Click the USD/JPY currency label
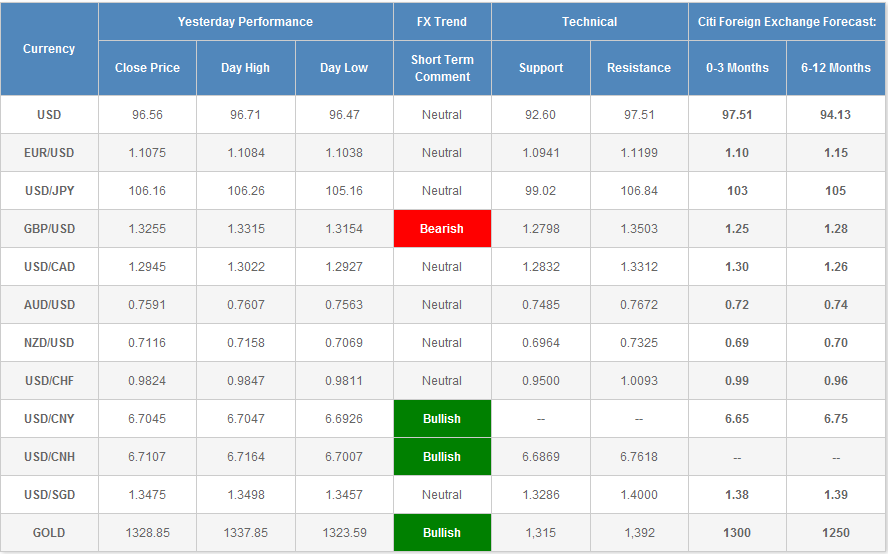 (49, 191)
